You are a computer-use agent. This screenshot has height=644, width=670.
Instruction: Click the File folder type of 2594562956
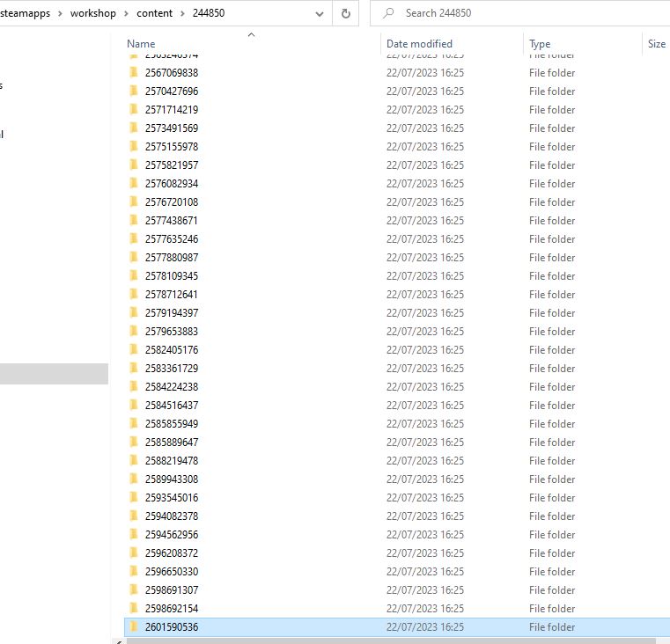tap(552, 535)
